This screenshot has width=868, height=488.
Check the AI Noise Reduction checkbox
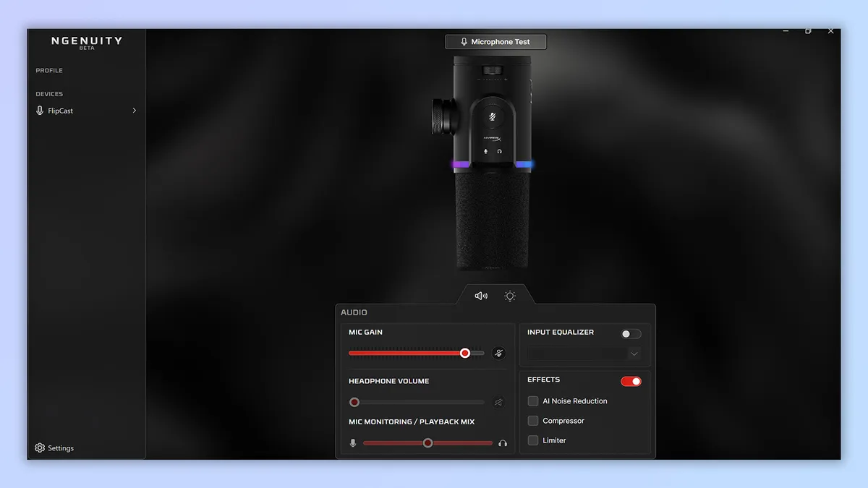533,401
